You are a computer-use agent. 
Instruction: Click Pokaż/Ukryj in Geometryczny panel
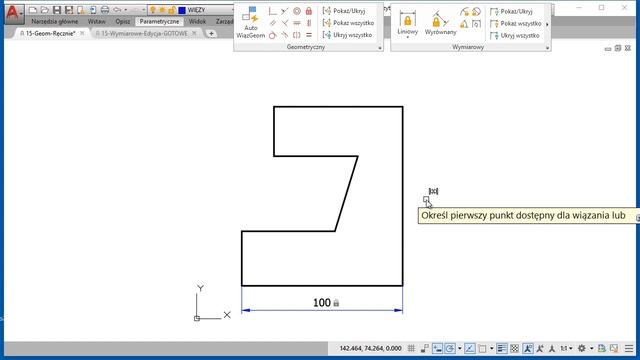344,11
